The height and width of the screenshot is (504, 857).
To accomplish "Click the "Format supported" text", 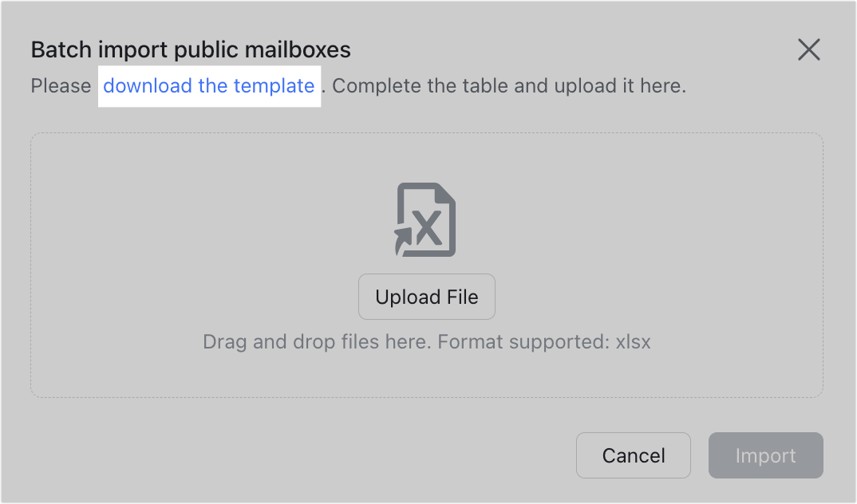I will coord(523,343).
